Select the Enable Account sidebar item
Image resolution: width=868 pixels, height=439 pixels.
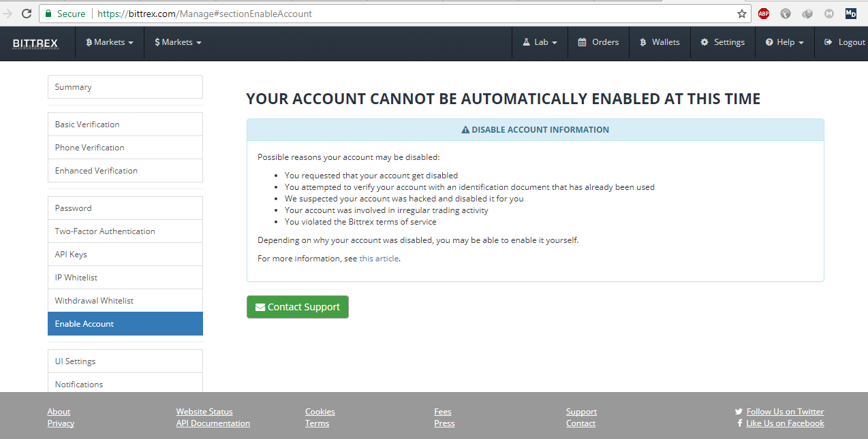coord(125,324)
